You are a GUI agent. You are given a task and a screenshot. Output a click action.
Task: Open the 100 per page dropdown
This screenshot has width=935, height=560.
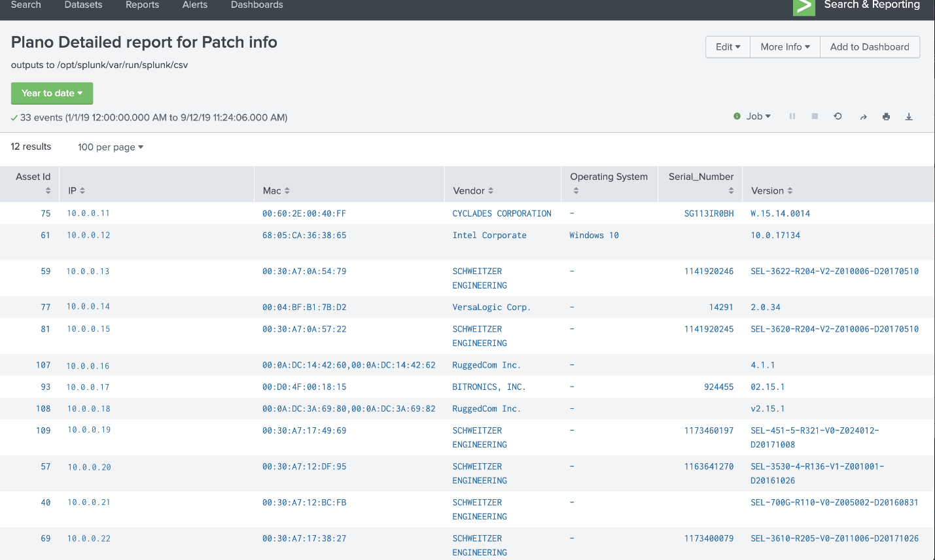coord(109,147)
